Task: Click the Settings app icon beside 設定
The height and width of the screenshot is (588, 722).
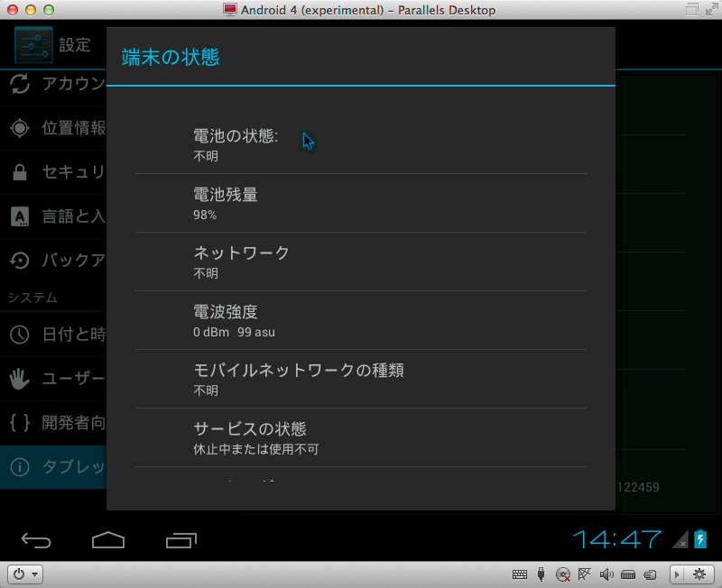Action: pyautogui.click(x=33, y=44)
